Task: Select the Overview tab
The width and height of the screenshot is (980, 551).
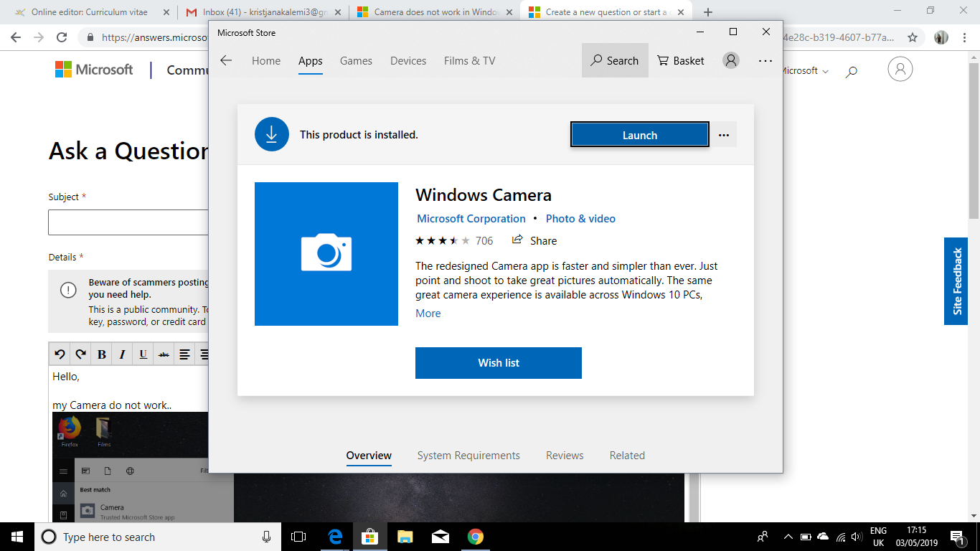Action: pos(369,456)
